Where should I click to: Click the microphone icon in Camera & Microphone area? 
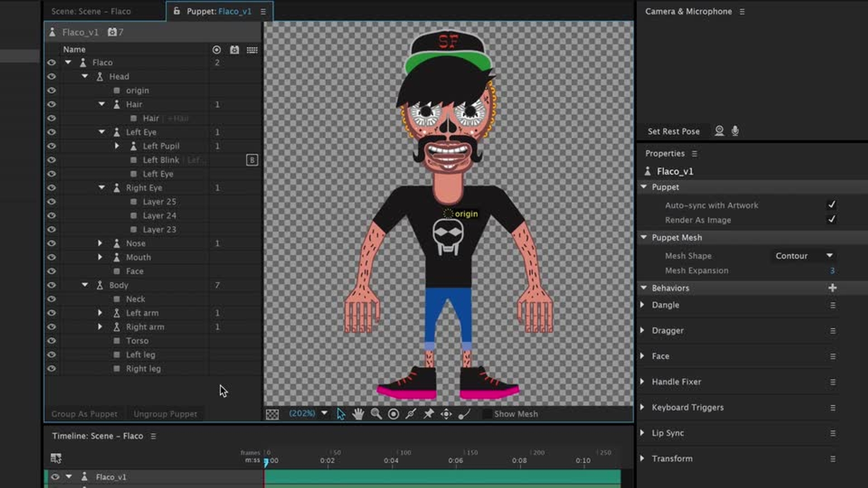(736, 131)
